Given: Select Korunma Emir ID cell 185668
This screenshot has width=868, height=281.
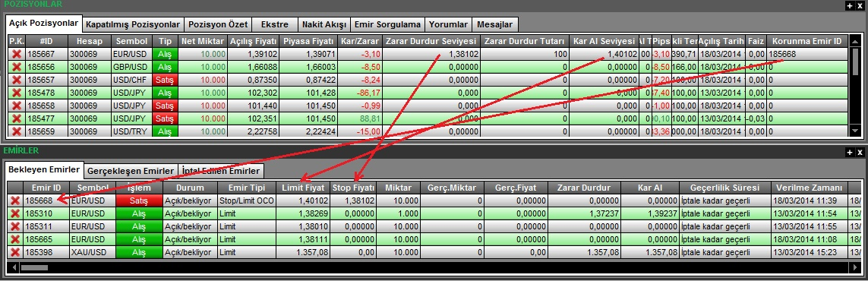Looking at the screenshot, I should [x=808, y=54].
